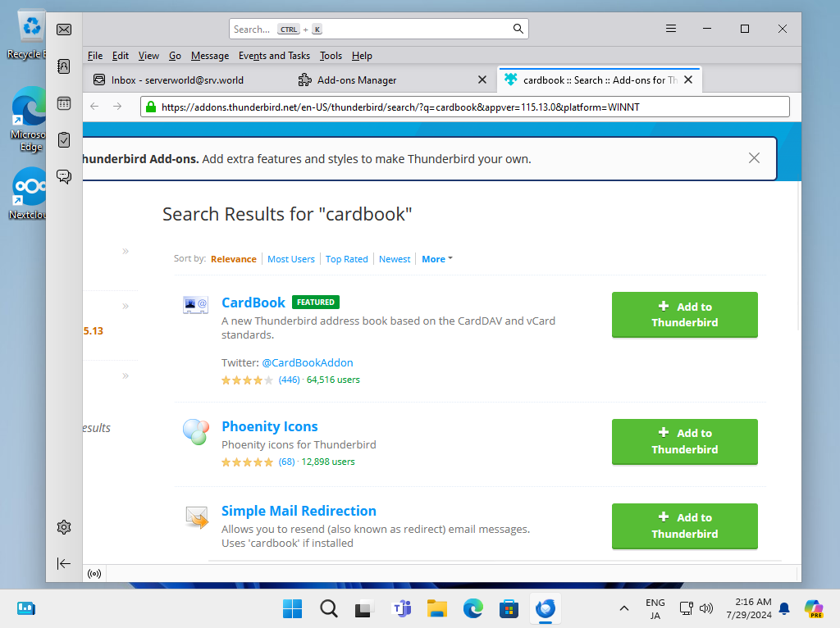Open the Tasks space icon
Image resolution: width=840 pixels, height=628 pixels.
pyautogui.click(x=64, y=139)
